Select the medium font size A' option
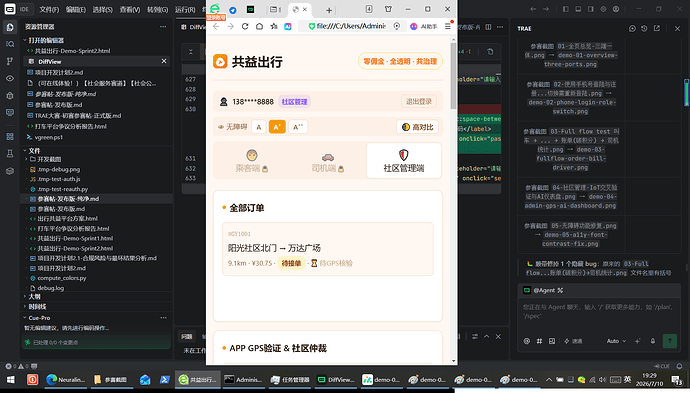This screenshot has width=690, height=393. 277,127
